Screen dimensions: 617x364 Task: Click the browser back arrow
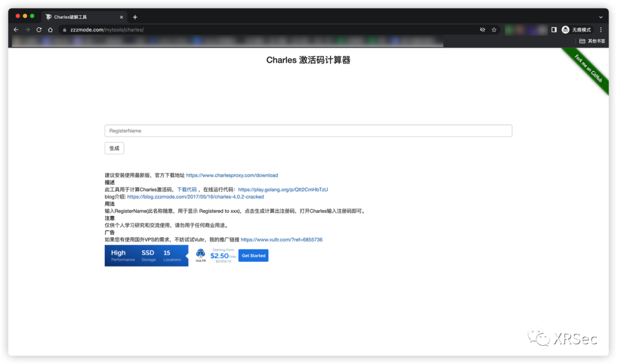16,30
